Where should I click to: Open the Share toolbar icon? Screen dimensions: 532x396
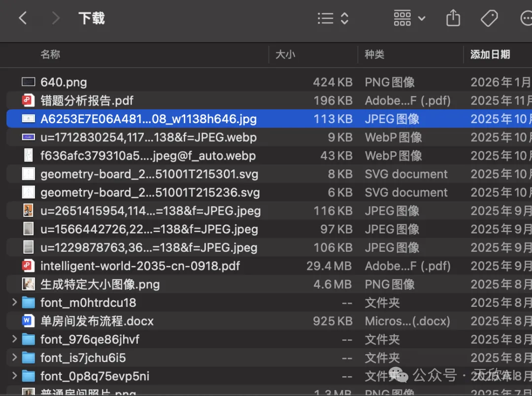[x=453, y=19]
